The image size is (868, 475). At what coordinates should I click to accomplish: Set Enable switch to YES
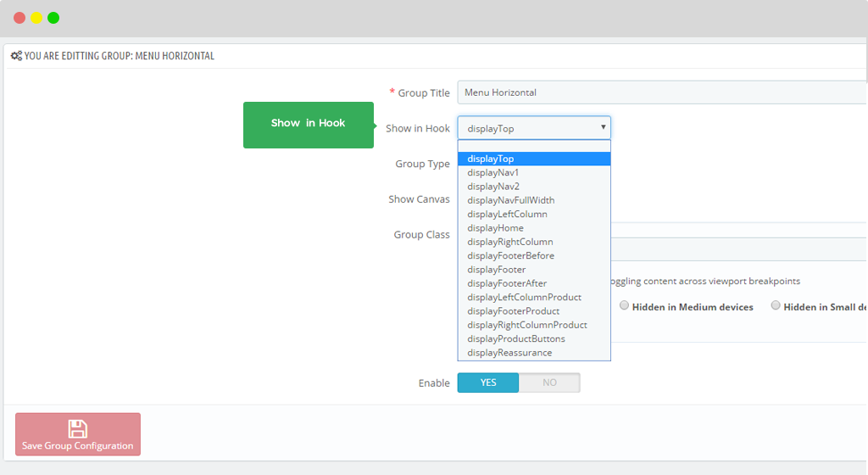coord(488,383)
